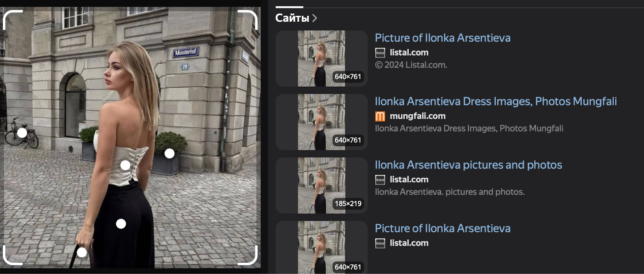Open 'Ilonka Arsentieva pictures and photos' result title
Image resolution: width=644 pixels, height=274 pixels.
[468, 165]
